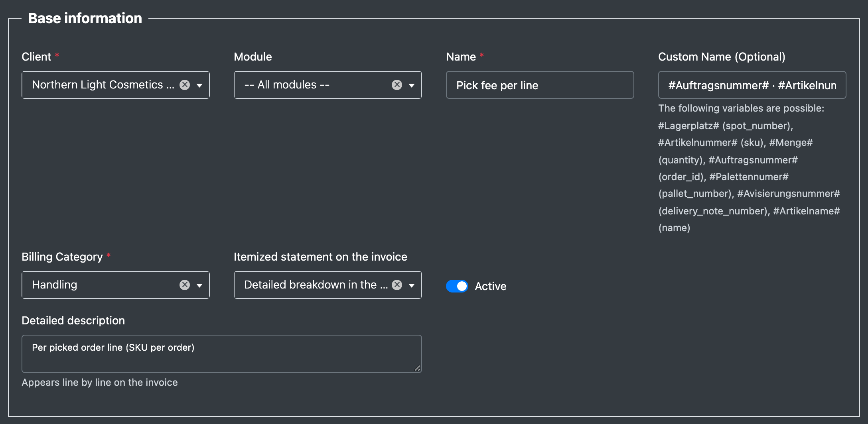Clear the Client selection with the x icon

tap(185, 85)
